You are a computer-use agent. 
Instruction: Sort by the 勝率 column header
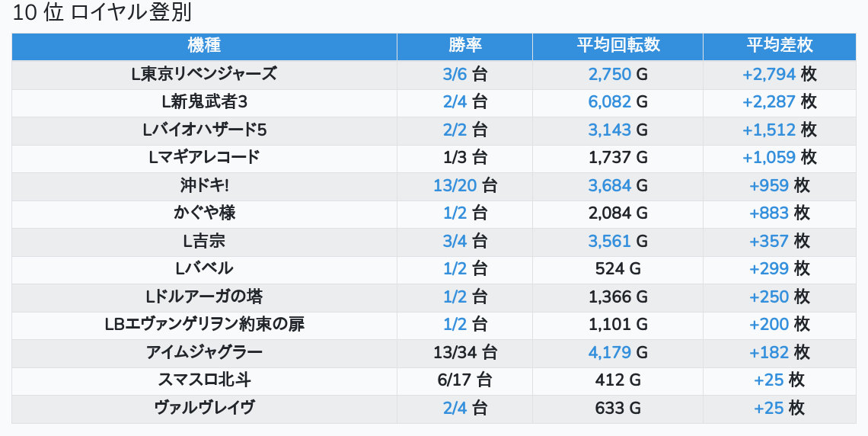tap(464, 46)
